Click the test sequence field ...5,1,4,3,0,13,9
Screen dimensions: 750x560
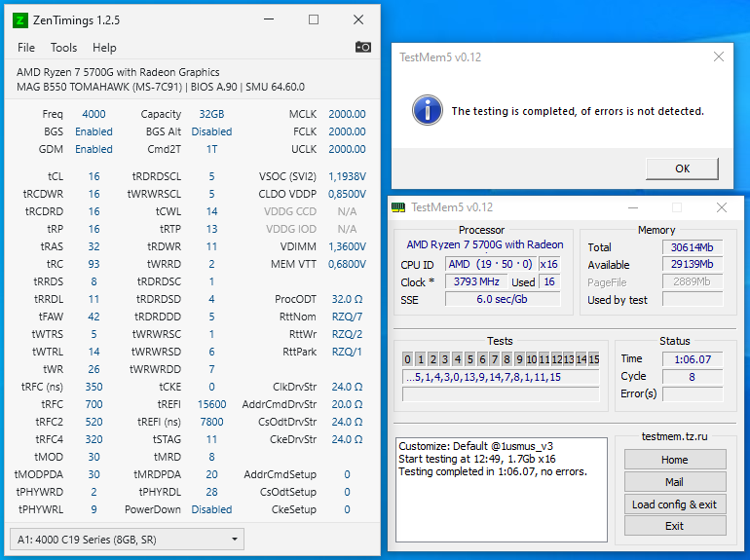(501, 377)
